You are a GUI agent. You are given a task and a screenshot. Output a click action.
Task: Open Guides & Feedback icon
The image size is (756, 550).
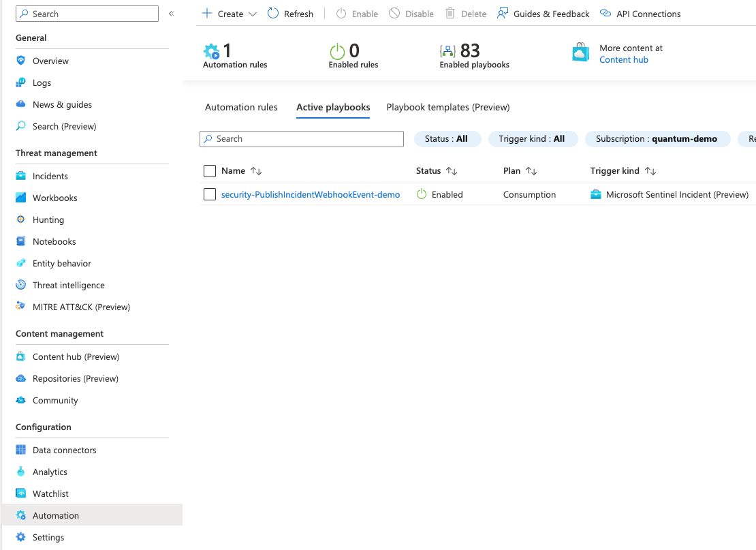pos(503,14)
